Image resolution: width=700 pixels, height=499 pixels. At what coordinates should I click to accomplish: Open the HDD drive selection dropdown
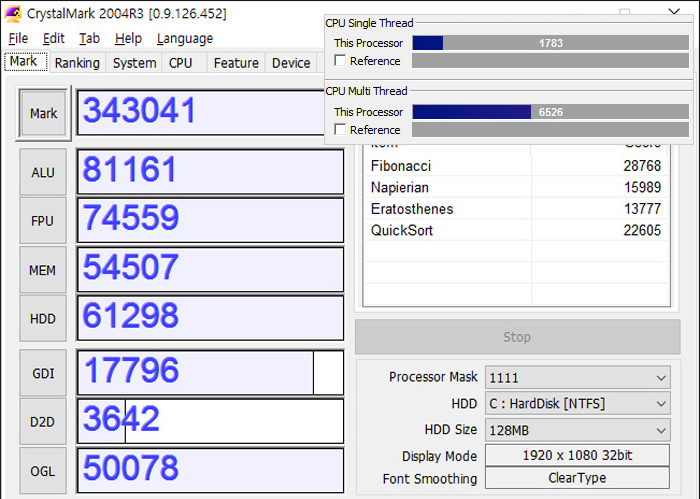(x=578, y=403)
